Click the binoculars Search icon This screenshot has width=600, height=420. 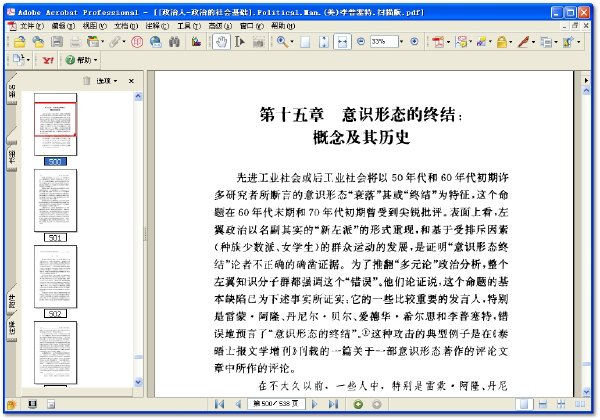coord(174,42)
